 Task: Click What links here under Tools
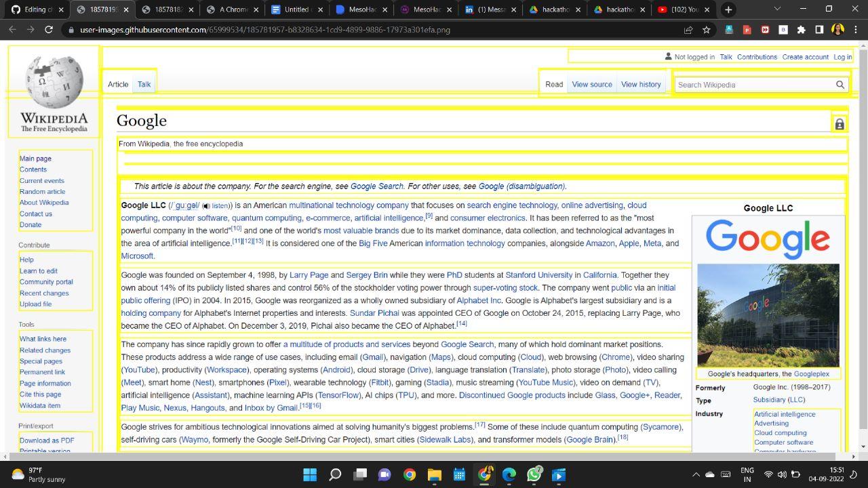[x=43, y=339]
